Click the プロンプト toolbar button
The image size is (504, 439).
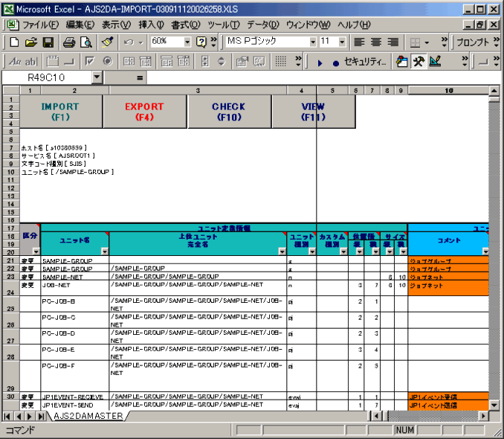click(x=473, y=42)
